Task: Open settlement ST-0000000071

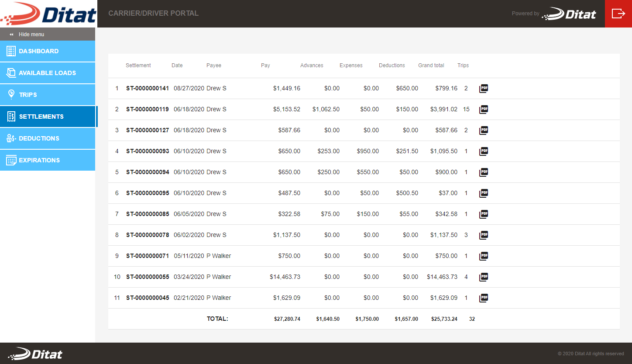Action: tap(148, 256)
